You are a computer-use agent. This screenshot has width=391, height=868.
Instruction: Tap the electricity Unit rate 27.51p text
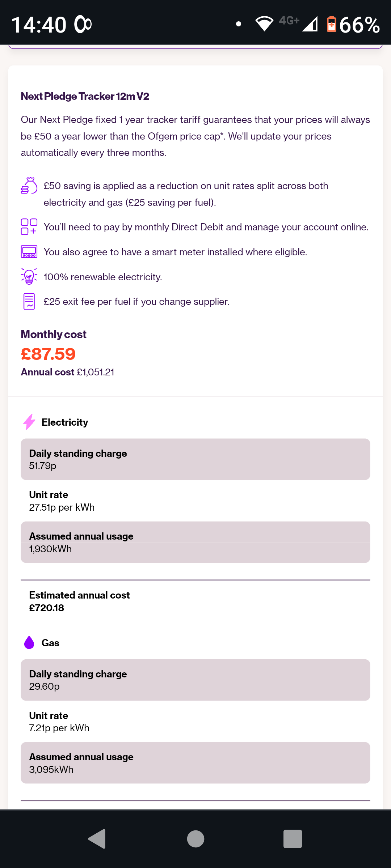[62, 501]
